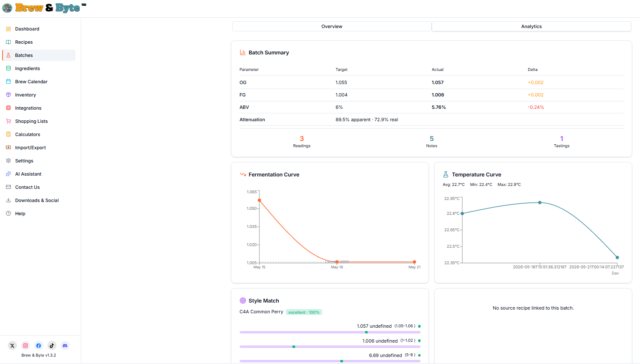Image resolution: width=640 pixels, height=364 pixels.
Task: Click the Recipes book icon
Action: tap(8, 42)
